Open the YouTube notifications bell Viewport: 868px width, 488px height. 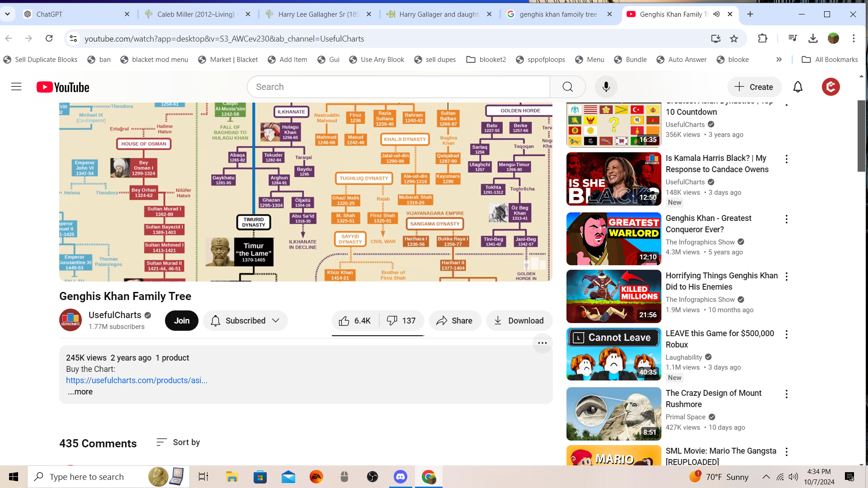coord(798,87)
